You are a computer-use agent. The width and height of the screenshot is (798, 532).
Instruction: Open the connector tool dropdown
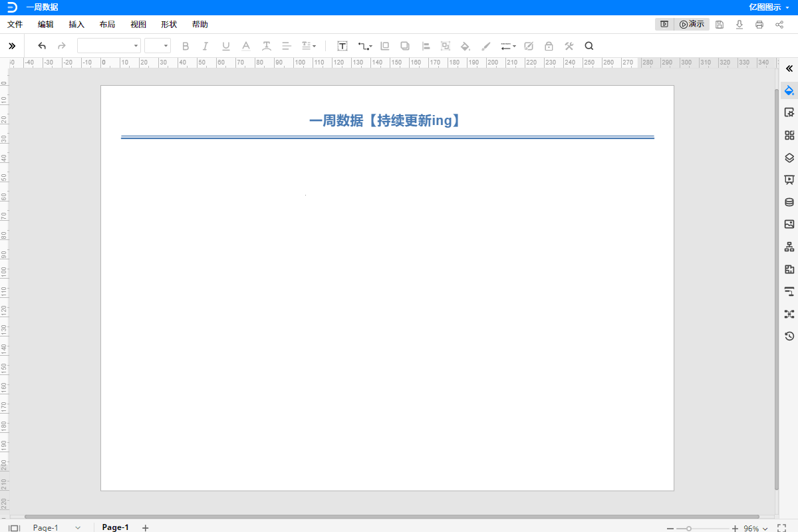tap(364, 46)
